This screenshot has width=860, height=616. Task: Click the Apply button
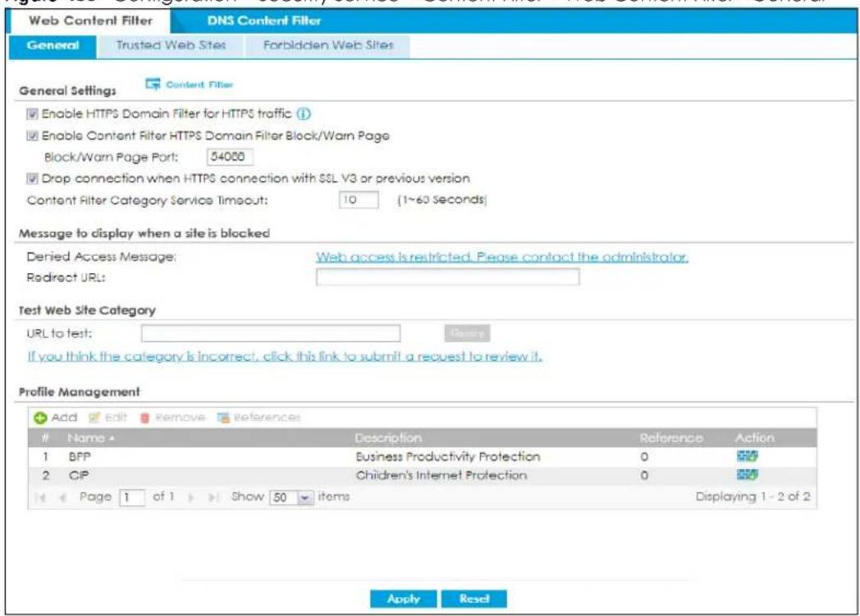pos(403,599)
